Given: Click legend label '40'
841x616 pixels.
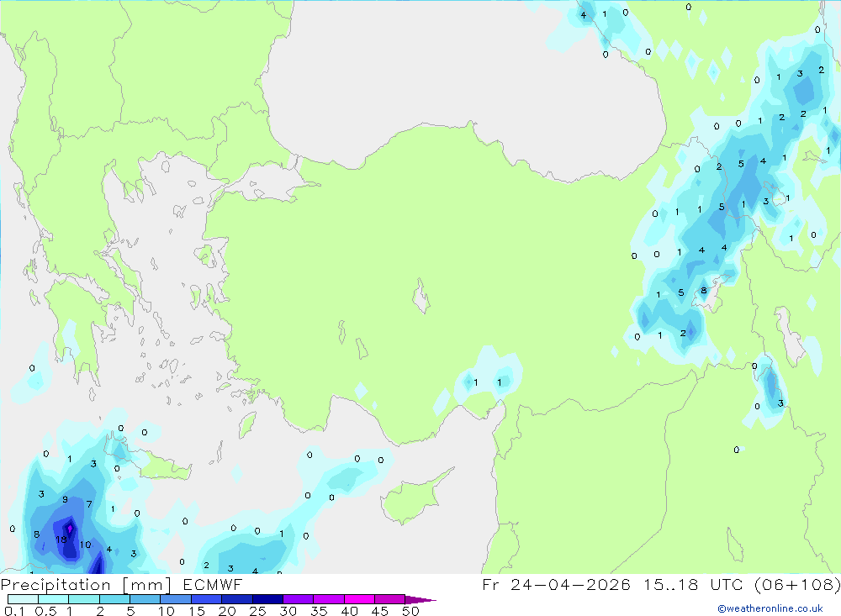Looking at the screenshot, I should pos(349,611).
